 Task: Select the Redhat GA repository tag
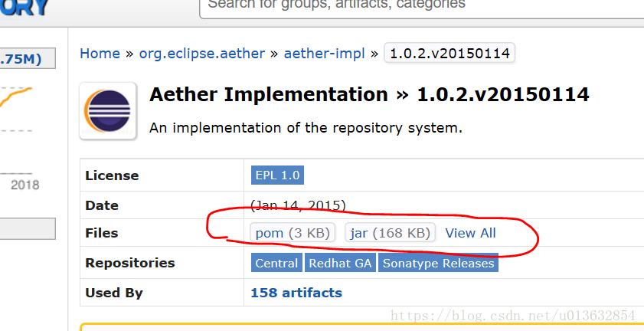pos(340,263)
